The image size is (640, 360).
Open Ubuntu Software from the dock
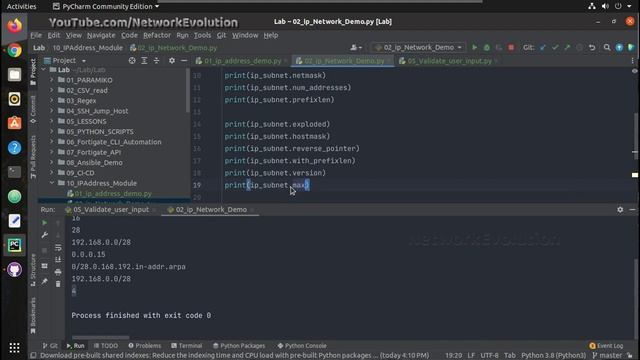point(14,123)
